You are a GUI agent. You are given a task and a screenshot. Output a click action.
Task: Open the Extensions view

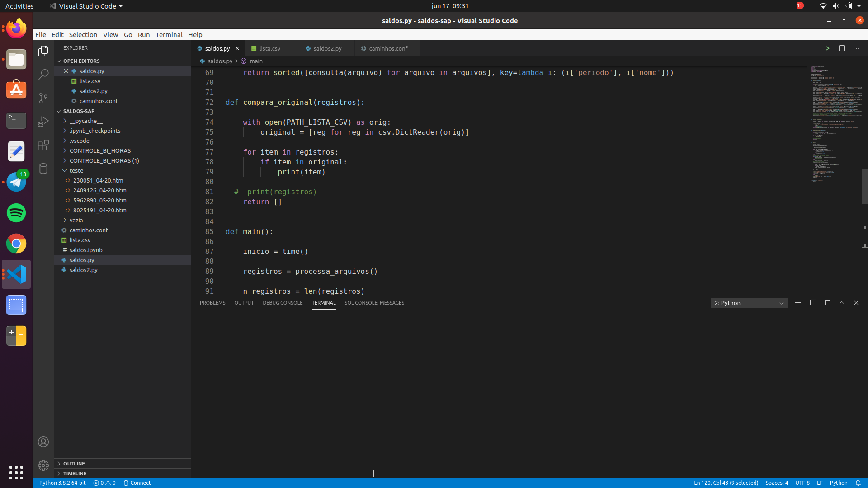click(x=43, y=145)
